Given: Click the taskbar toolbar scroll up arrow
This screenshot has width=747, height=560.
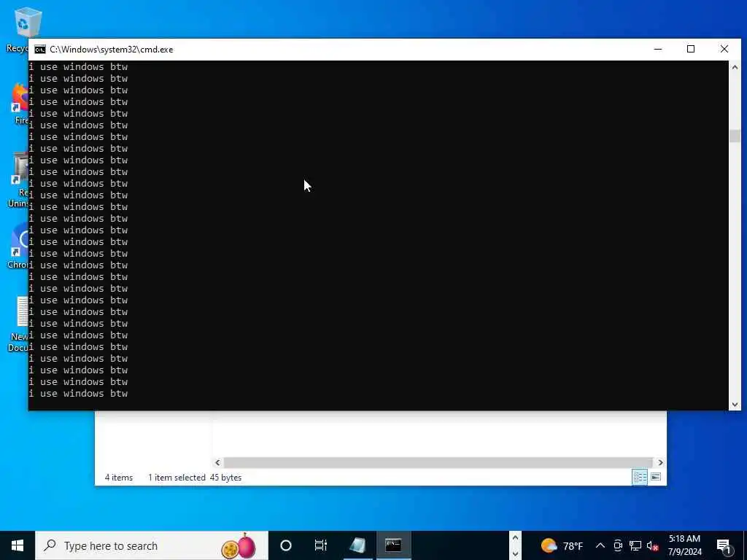Looking at the screenshot, I should 515,538.
